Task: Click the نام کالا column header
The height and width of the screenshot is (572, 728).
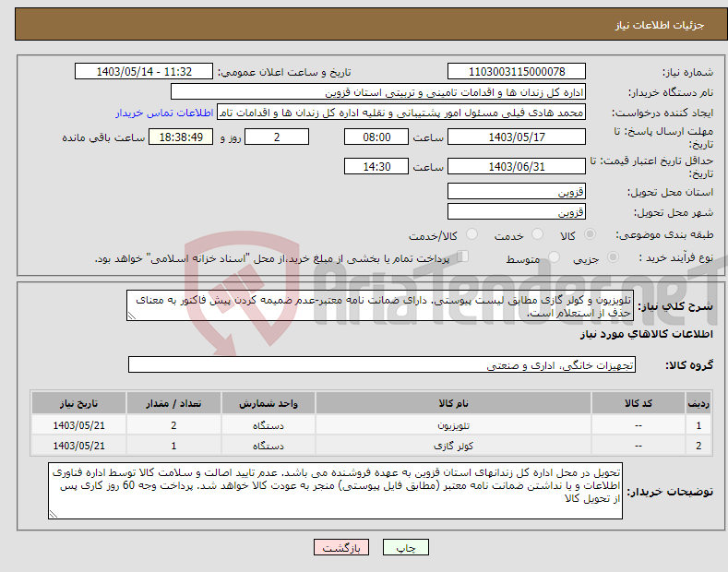Action: (453, 403)
